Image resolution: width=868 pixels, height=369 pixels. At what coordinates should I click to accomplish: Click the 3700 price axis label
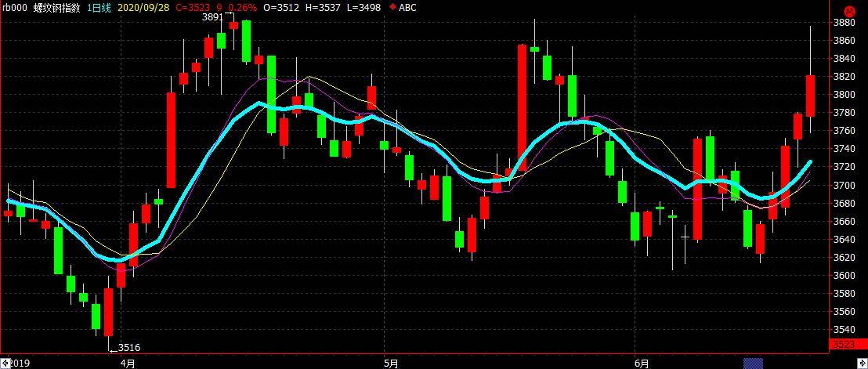(844, 185)
